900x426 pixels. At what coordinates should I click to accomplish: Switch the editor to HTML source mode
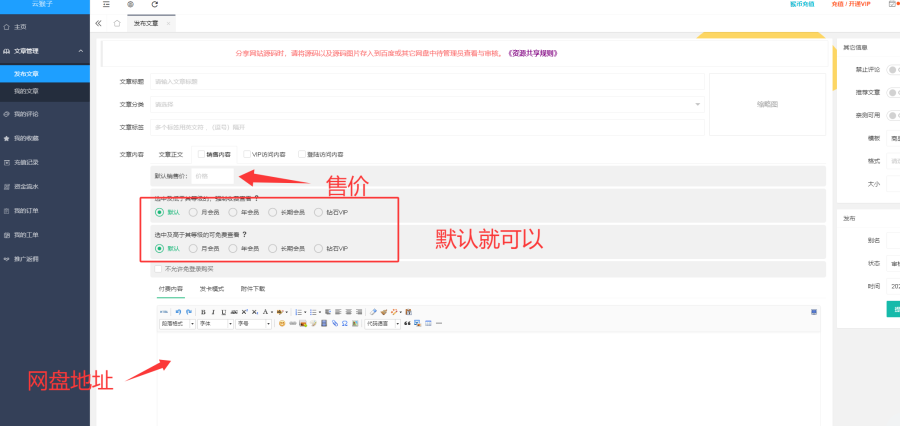click(164, 312)
